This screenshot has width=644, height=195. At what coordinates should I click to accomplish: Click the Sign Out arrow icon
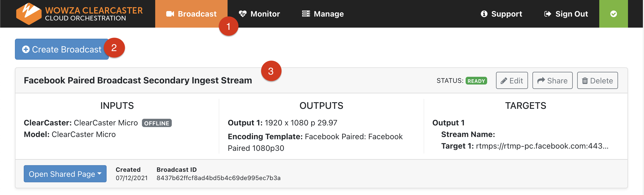pyautogui.click(x=547, y=14)
